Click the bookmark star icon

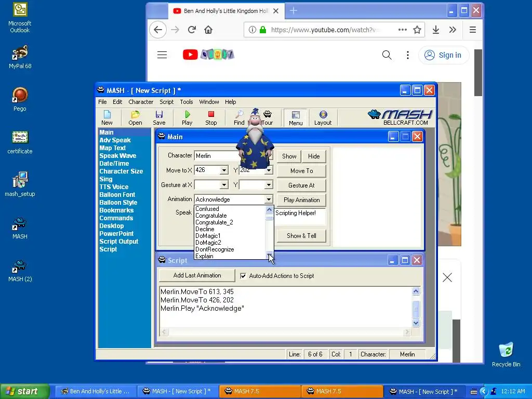click(417, 30)
